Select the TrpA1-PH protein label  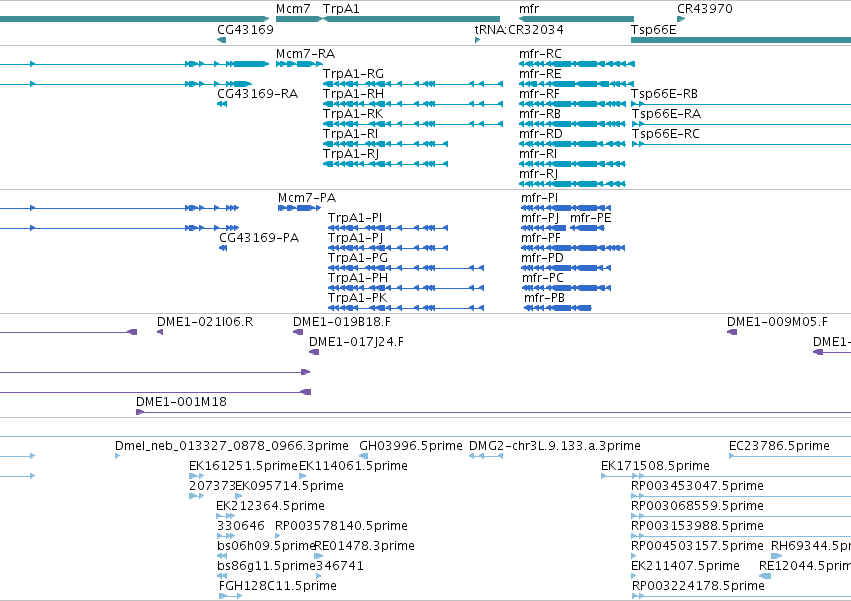coord(358,278)
